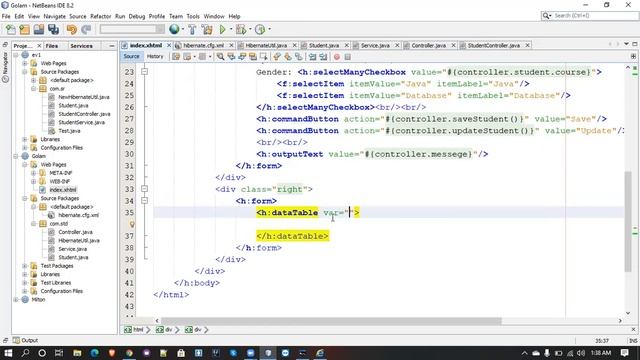The width and height of the screenshot is (640, 360).
Task: Click the Windows Start button
Action: pos(8,353)
